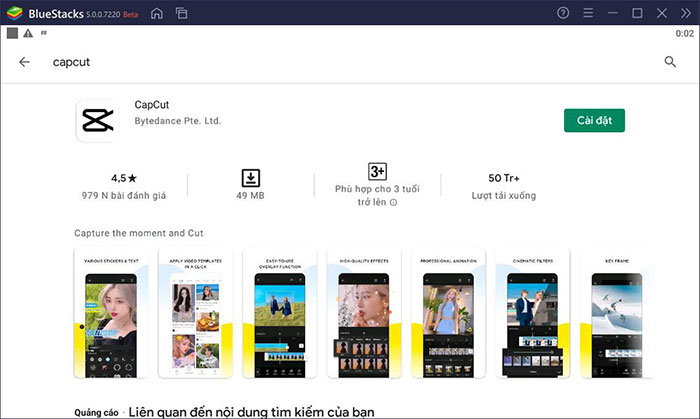The height and width of the screenshot is (419, 700).
Task: Click the 979 N bài đánh giá text
Action: coord(124,195)
